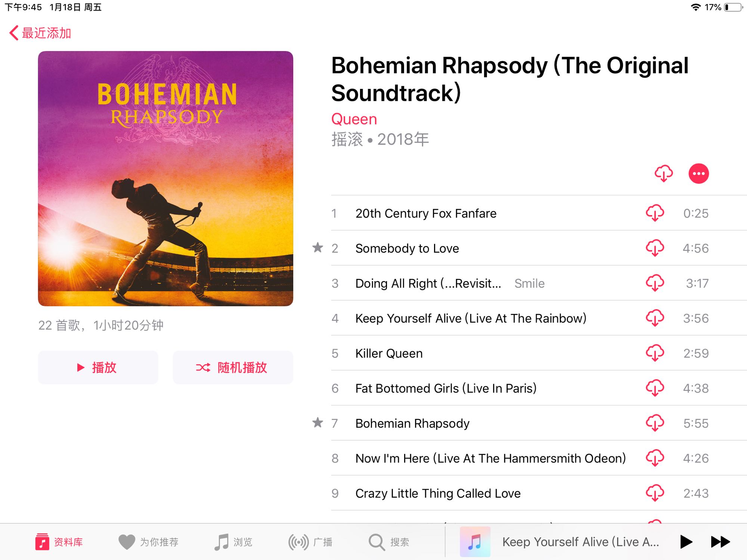The image size is (747, 560).
Task: Open the 广播 radio tab
Action: coord(311,542)
